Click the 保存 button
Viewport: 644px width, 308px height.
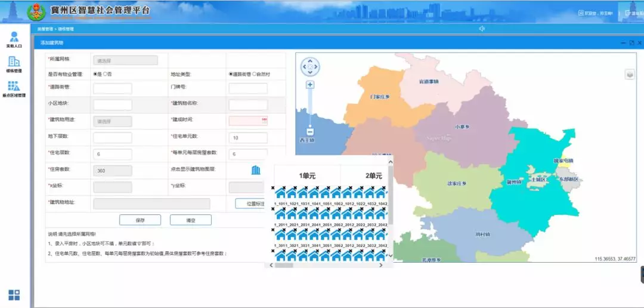140,220
